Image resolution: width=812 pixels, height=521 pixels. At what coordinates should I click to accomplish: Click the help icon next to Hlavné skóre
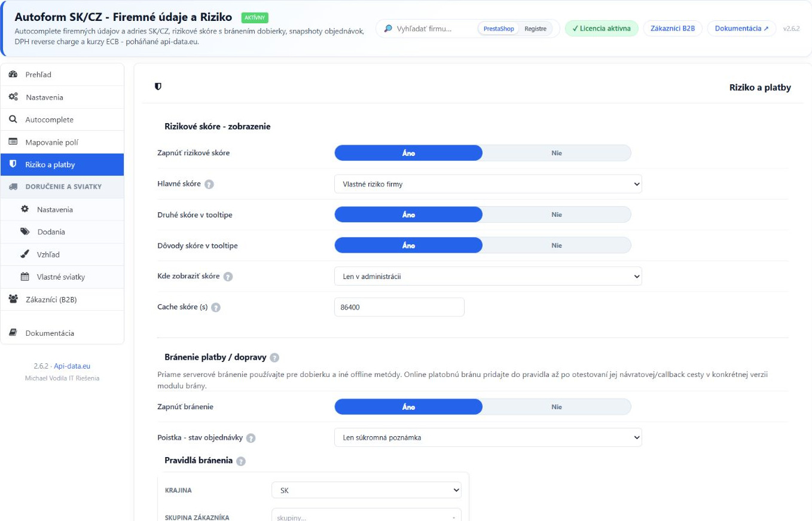point(209,184)
